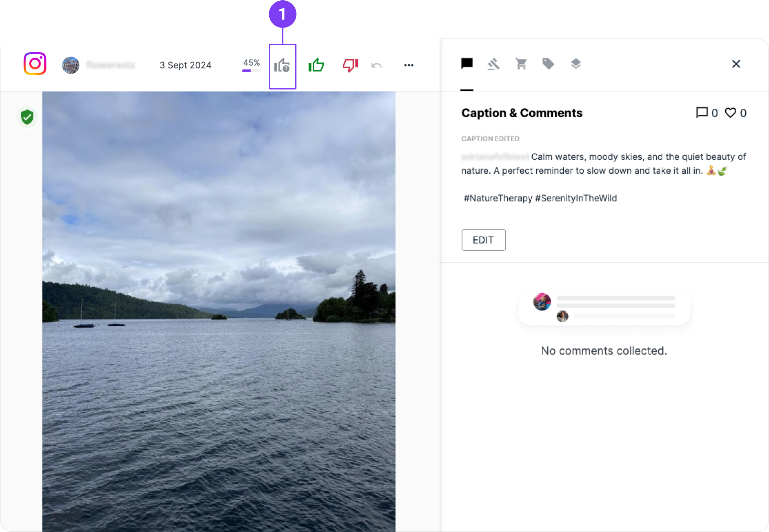Approve content with green thumbs-up

point(316,65)
